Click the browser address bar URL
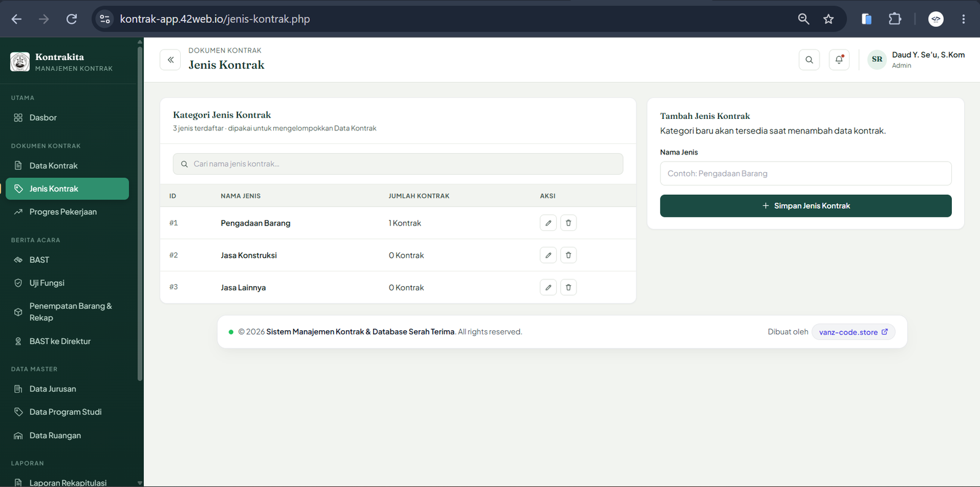Image resolution: width=980 pixels, height=487 pixels. [x=215, y=19]
